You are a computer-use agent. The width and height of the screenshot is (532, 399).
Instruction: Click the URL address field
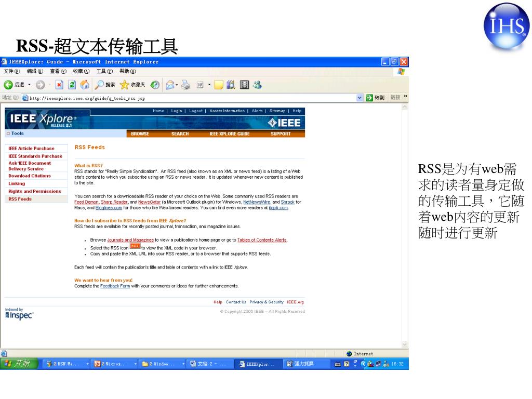click(x=192, y=98)
